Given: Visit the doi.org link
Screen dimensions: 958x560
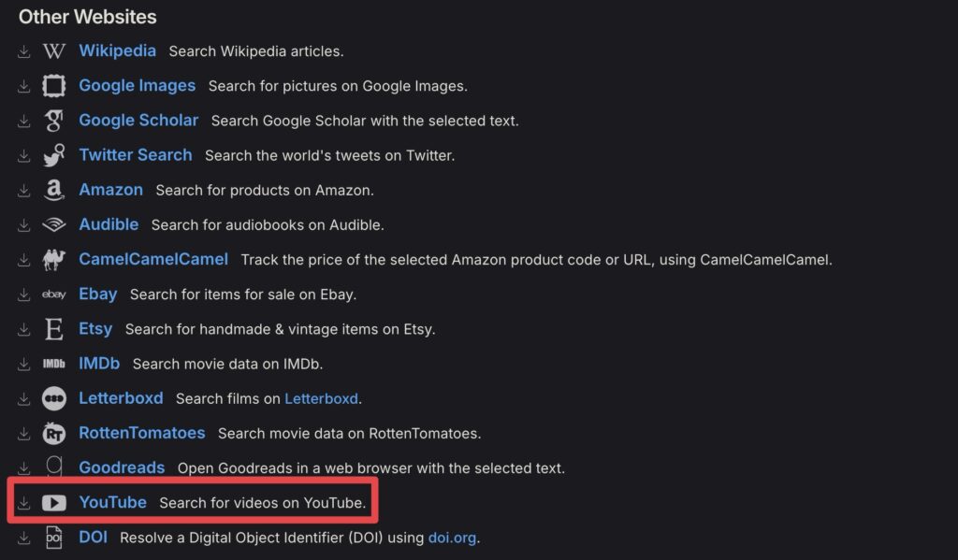Looking at the screenshot, I should [452, 538].
